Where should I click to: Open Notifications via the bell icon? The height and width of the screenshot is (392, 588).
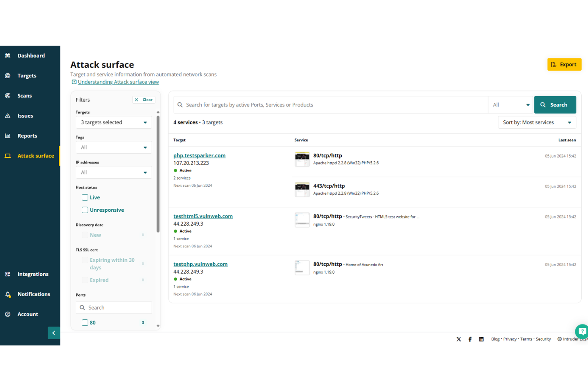click(8, 294)
